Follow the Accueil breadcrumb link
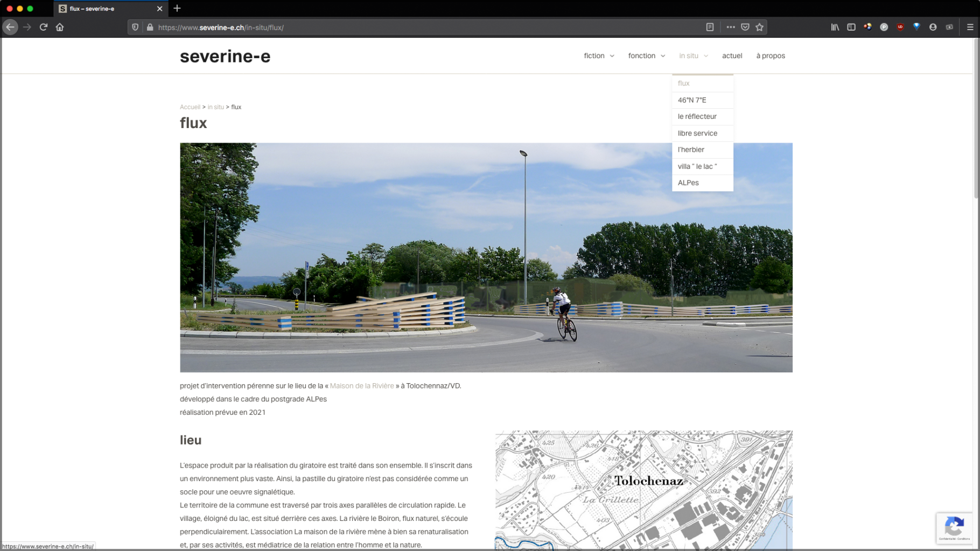 point(190,107)
